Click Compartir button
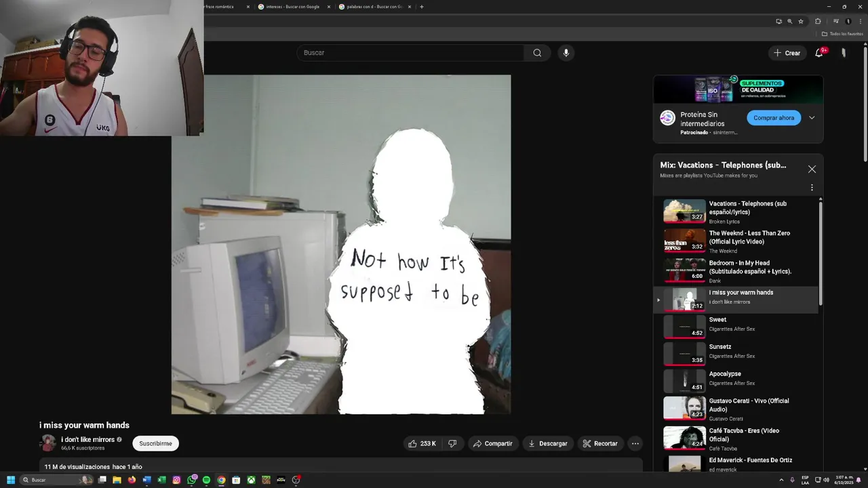The image size is (868, 488). click(493, 443)
